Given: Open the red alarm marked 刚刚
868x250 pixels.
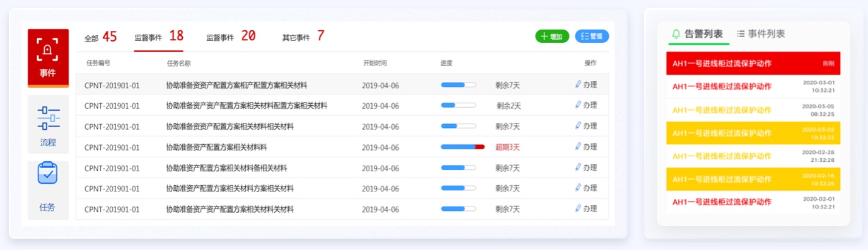Looking at the screenshot, I should [x=753, y=64].
